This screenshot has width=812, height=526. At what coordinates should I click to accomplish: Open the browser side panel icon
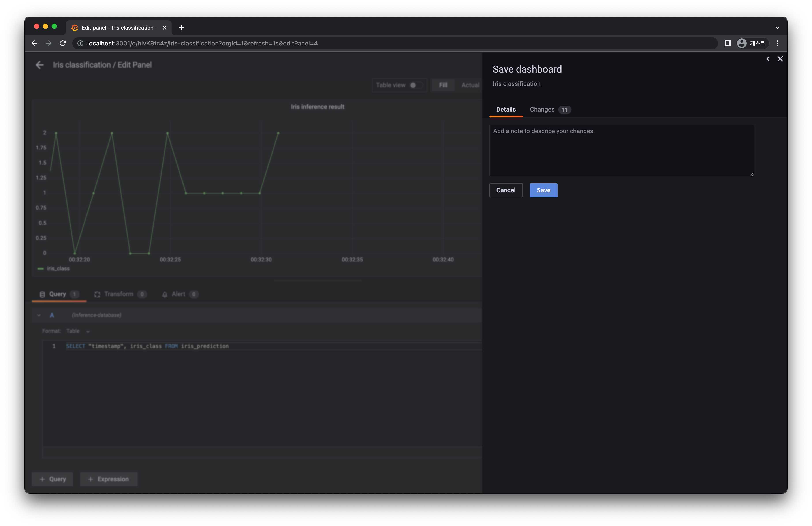tap(727, 43)
